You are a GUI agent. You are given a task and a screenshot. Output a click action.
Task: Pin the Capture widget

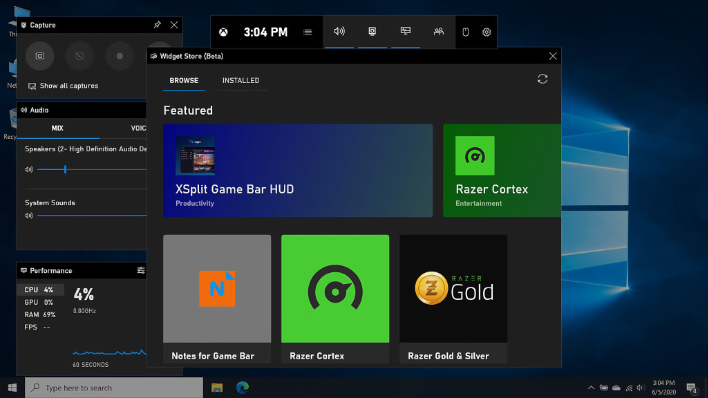(x=157, y=25)
